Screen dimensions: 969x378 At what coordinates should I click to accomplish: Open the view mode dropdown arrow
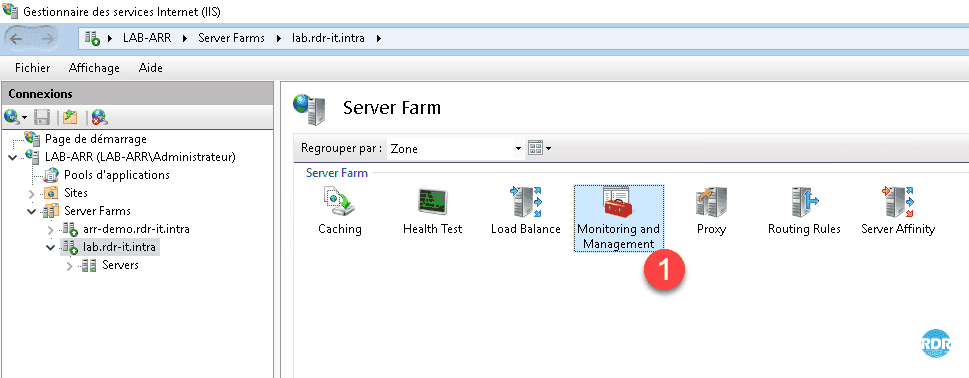pyautogui.click(x=548, y=149)
